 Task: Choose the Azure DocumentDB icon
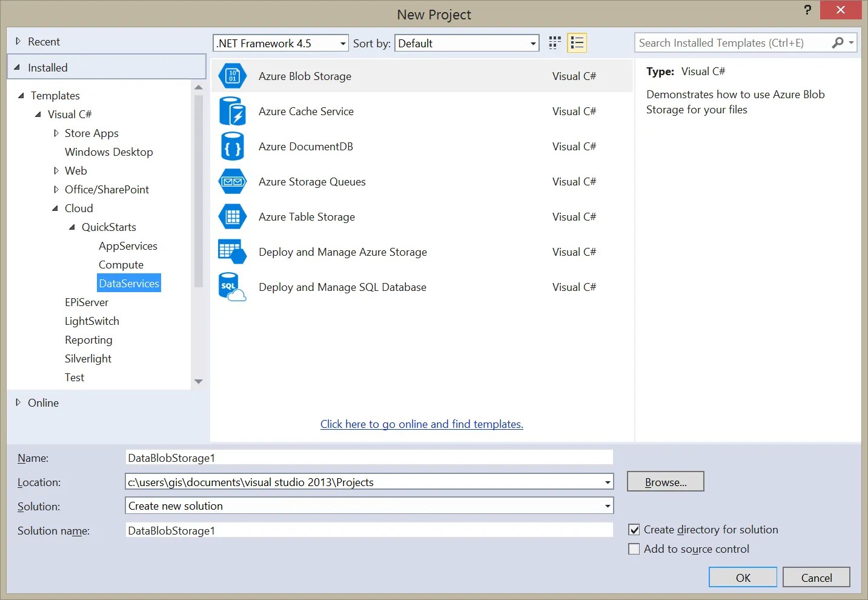click(x=233, y=147)
